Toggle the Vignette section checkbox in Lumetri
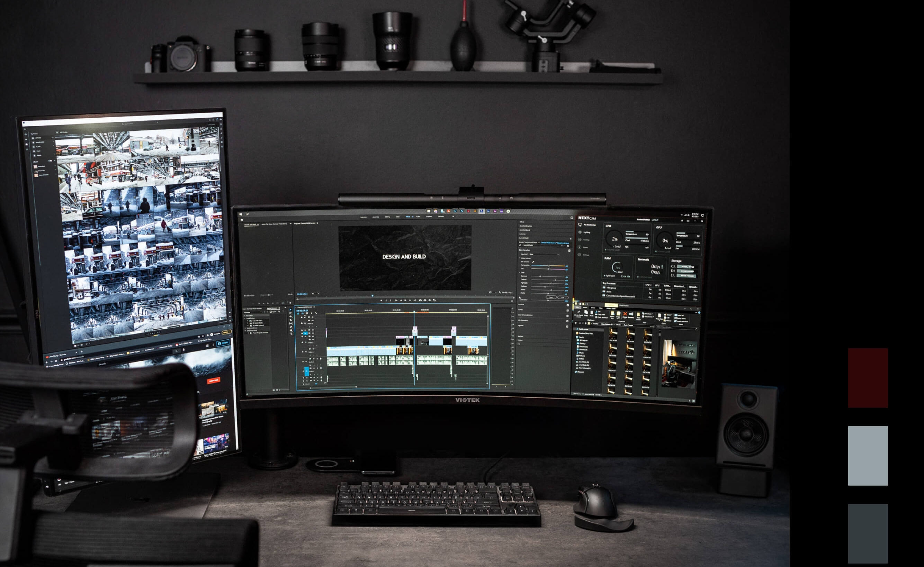924x567 pixels. pyautogui.click(x=568, y=327)
